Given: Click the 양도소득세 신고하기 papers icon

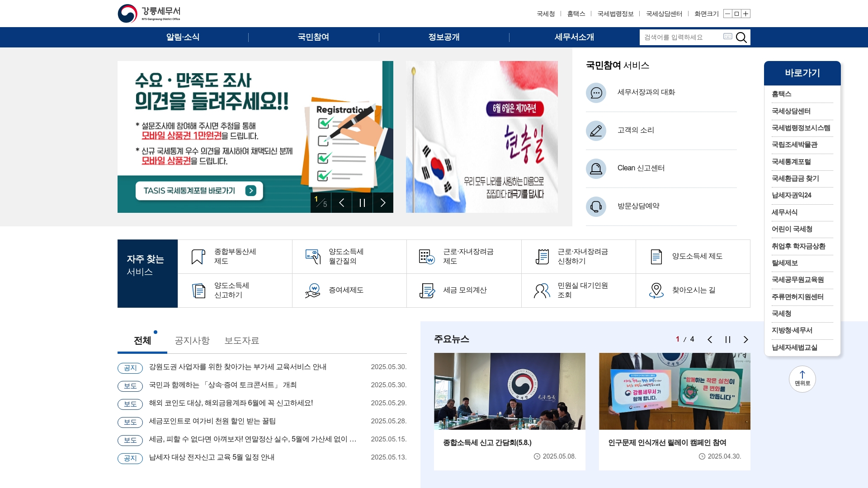Looking at the screenshot, I should point(198,291).
